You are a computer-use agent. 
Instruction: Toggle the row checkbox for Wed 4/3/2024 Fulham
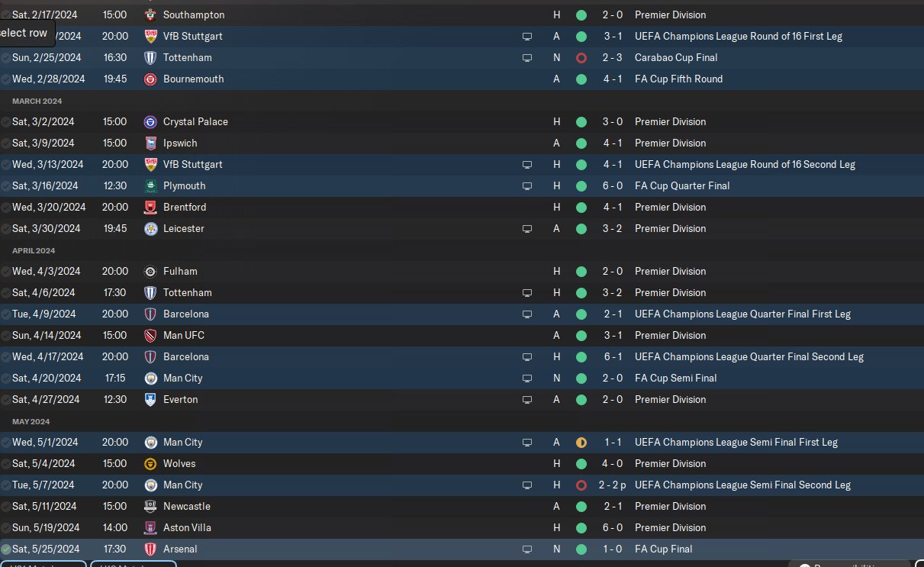[x=6, y=271]
